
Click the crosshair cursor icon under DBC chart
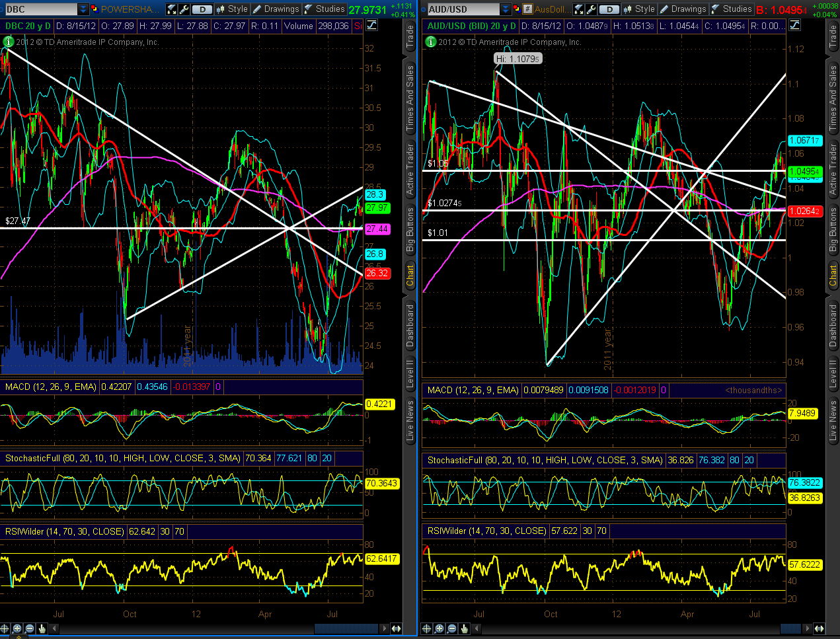point(5,628)
